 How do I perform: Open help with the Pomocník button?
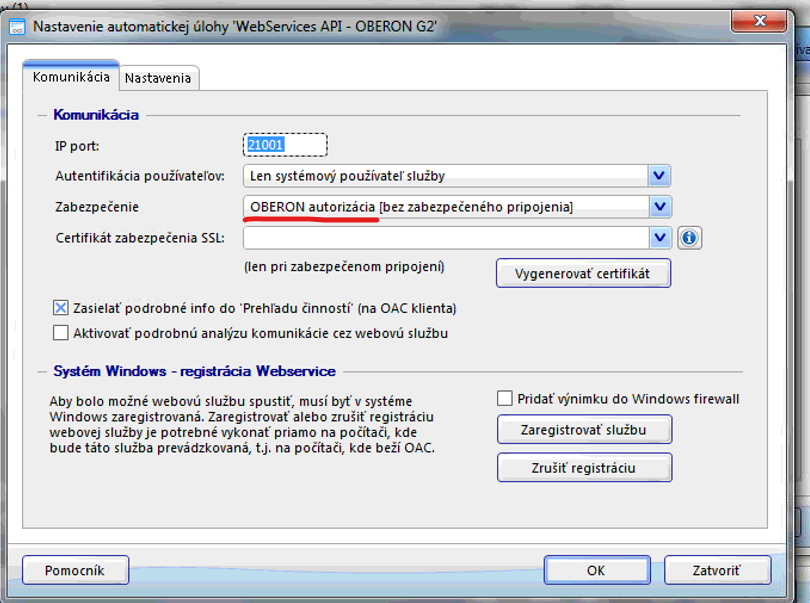(x=75, y=570)
